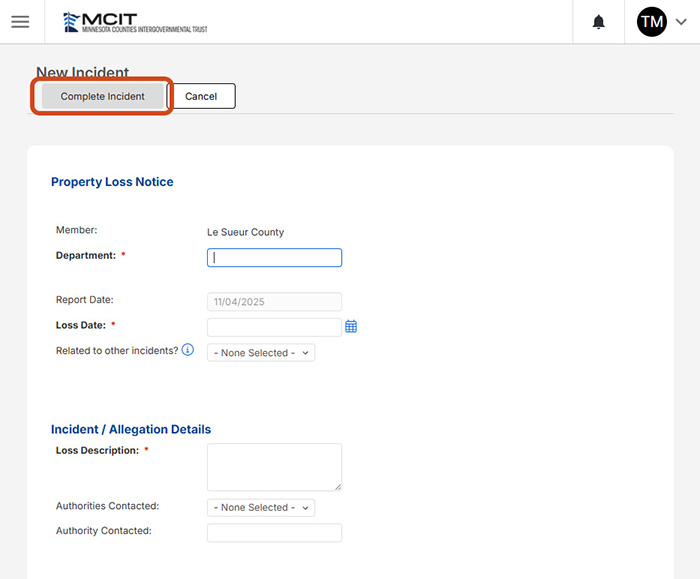Open the hamburger navigation menu
The image size is (700, 579).
click(x=20, y=22)
